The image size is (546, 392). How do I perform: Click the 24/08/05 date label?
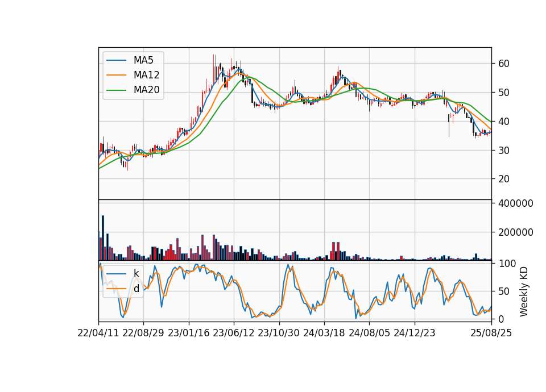pyautogui.click(x=369, y=333)
